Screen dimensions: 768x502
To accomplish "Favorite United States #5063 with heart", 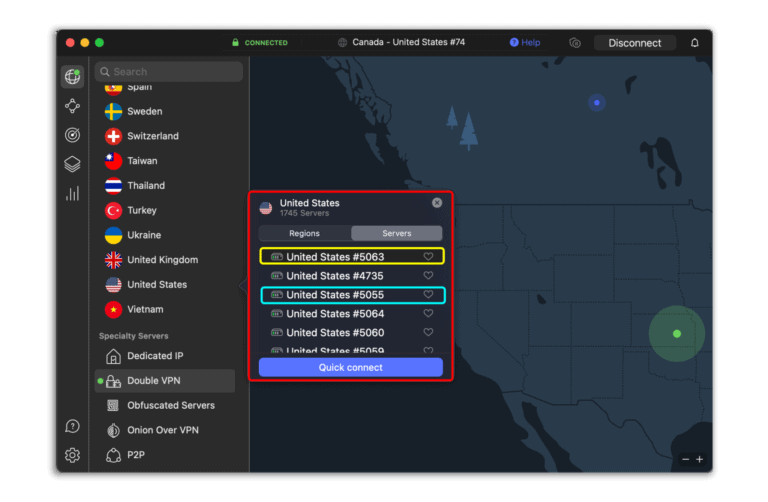I will click(428, 257).
